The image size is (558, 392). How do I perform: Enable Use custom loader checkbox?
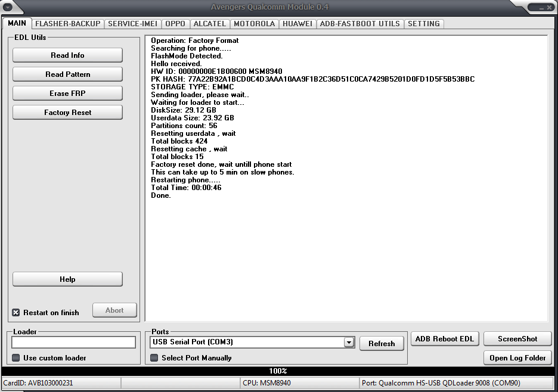click(16, 358)
